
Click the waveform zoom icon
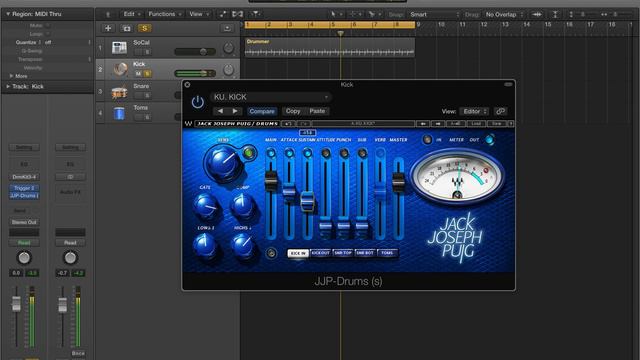pyautogui.click(x=537, y=14)
